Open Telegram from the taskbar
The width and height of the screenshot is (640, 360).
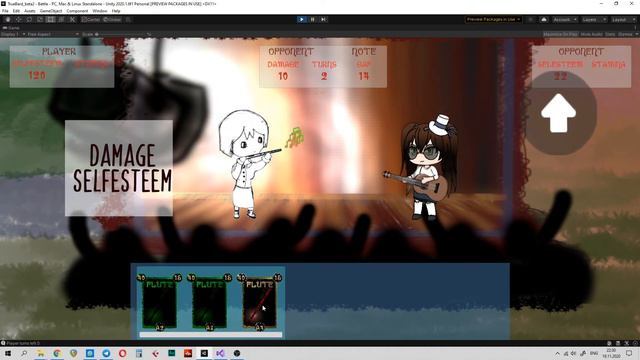tap(106, 353)
